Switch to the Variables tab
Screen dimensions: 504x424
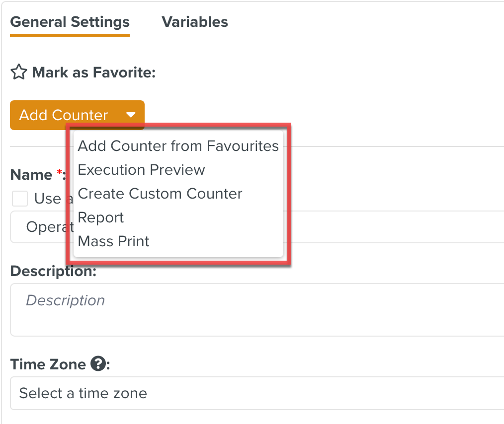click(x=195, y=22)
